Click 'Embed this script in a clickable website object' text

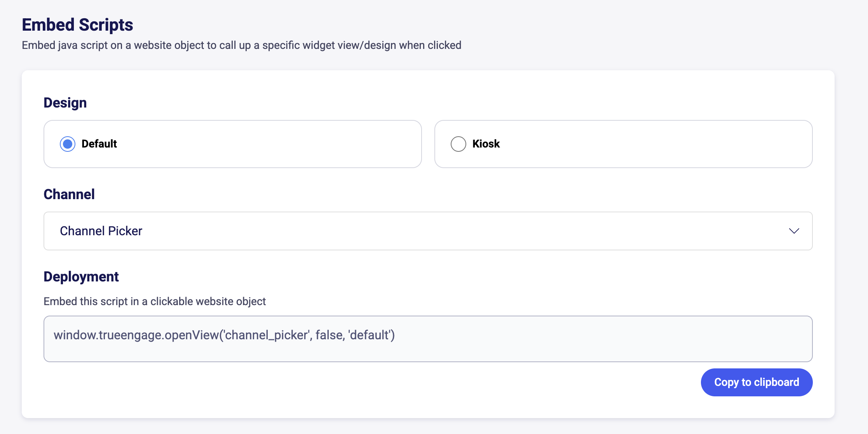[154, 302]
